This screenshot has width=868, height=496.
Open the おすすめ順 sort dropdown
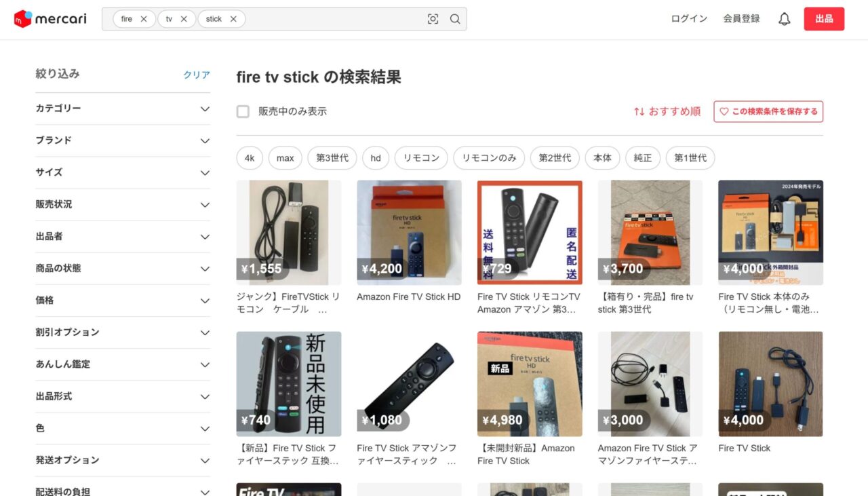(x=667, y=111)
